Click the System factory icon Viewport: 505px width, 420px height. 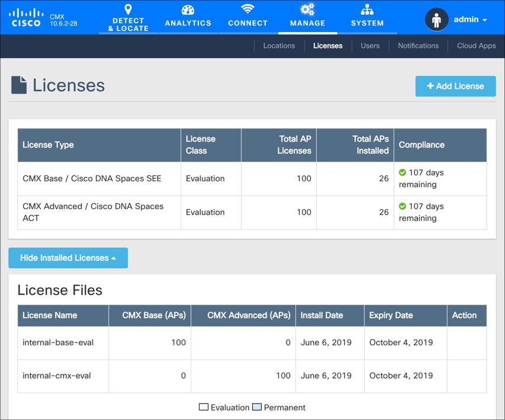coord(367,9)
